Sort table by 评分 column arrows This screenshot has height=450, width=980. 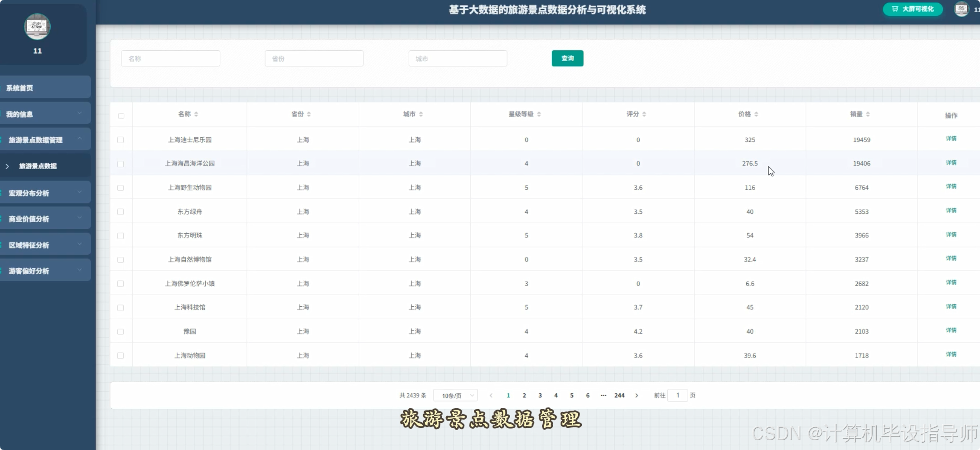tap(645, 114)
